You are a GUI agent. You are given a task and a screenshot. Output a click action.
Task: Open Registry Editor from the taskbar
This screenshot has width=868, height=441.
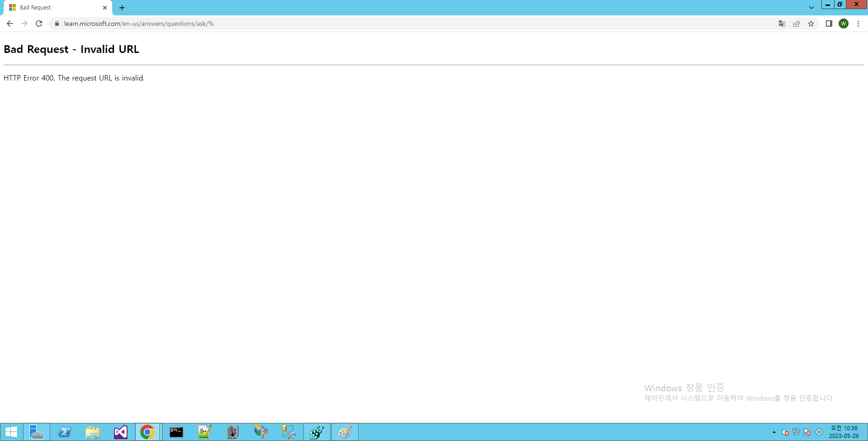pyautogui.click(x=316, y=432)
